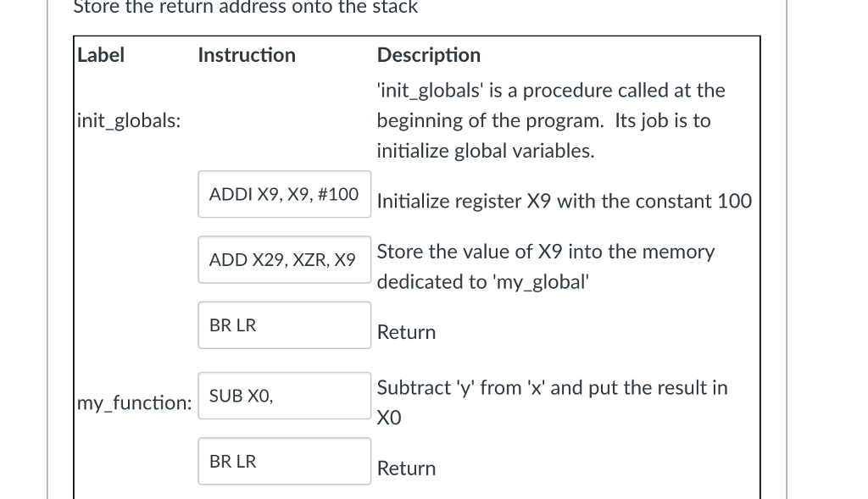Click the Store return address heading text

click(x=246, y=7)
